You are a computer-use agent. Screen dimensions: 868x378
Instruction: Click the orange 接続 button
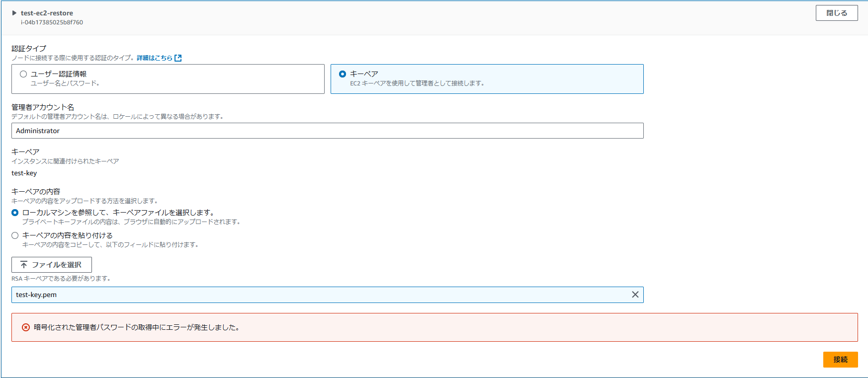pyautogui.click(x=840, y=360)
